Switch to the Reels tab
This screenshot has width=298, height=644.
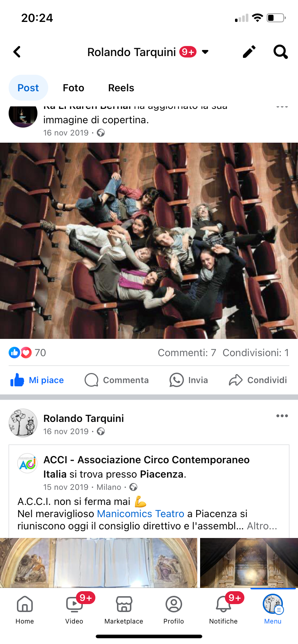click(121, 88)
